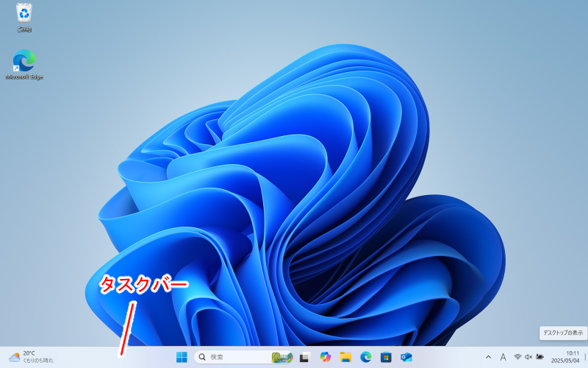Image resolution: width=588 pixels, height=368 pixels.
Task: Select the Microsoft Edge desktop shortcut
Action: click(24, 65)
